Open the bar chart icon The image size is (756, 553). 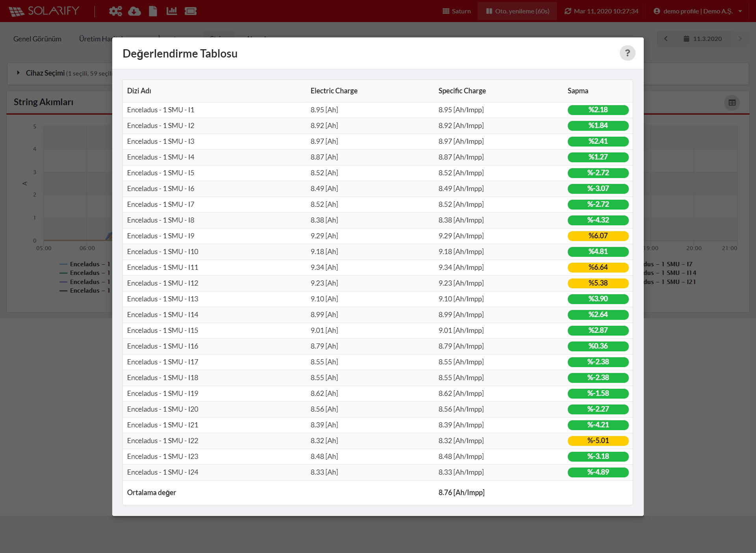pos(172,11)
